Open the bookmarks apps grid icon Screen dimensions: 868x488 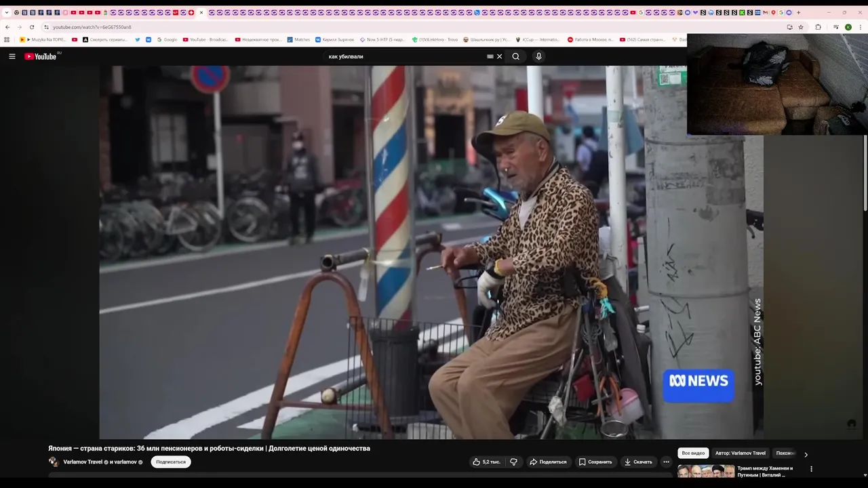7,39
